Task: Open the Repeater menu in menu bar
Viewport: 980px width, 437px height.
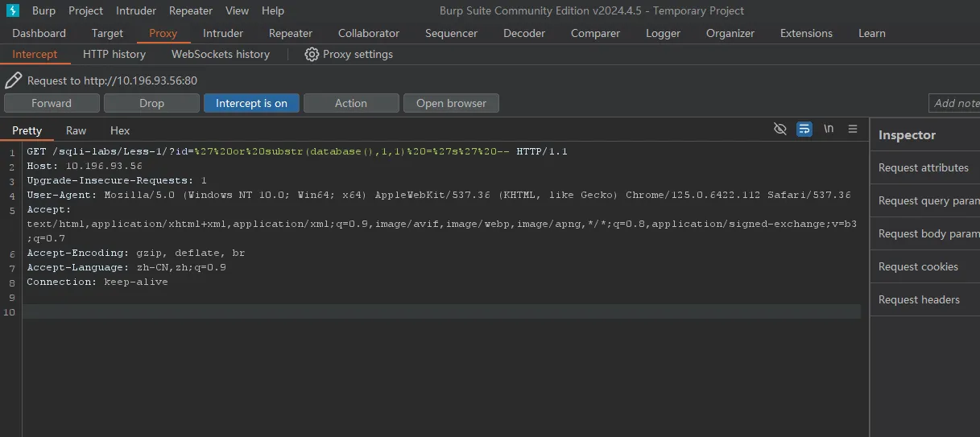Action: coord(191,10)
